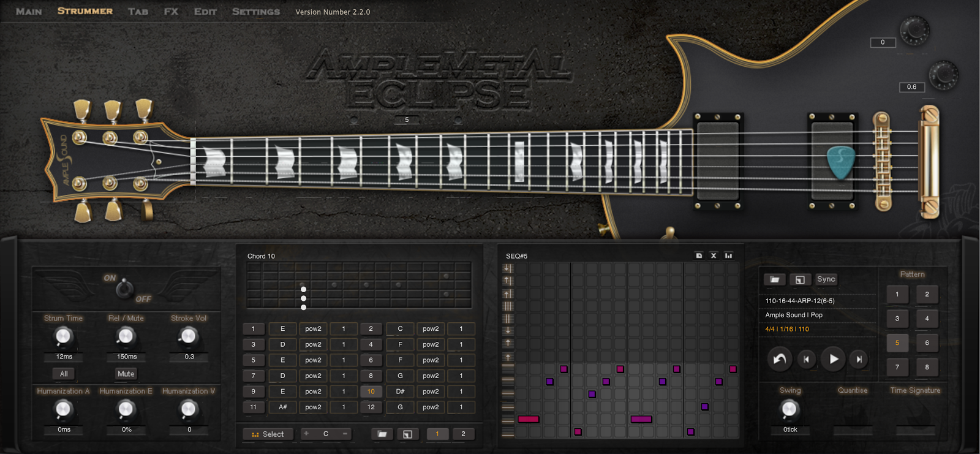Image resolution: width=980 pixels, height=454 pixels.
Task: Click the long pink note at sequence start
Action: pos(529,419)
